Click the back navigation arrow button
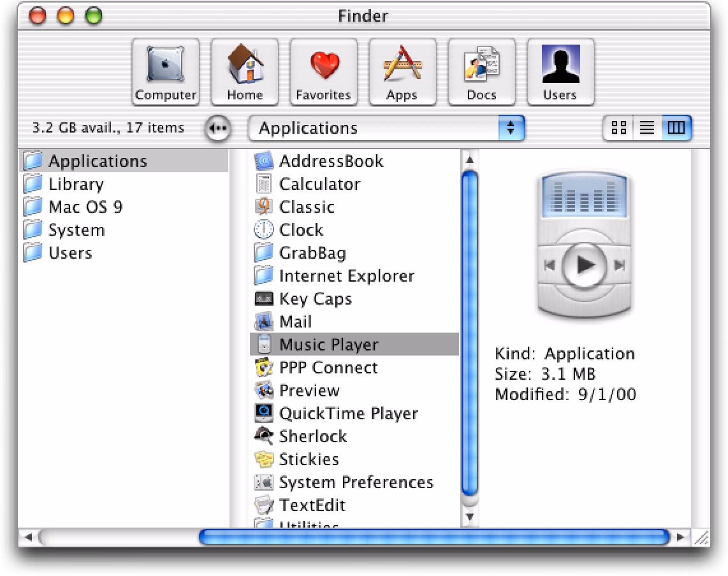The image size is (728, 576). point(219,128)
